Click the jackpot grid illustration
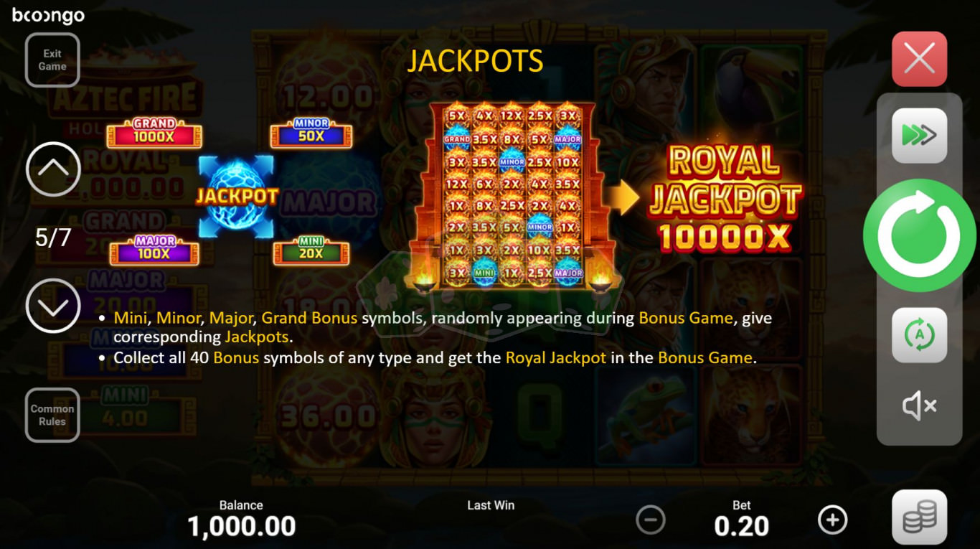The height and width of the screenshot is (549, 980). (513, 195)
